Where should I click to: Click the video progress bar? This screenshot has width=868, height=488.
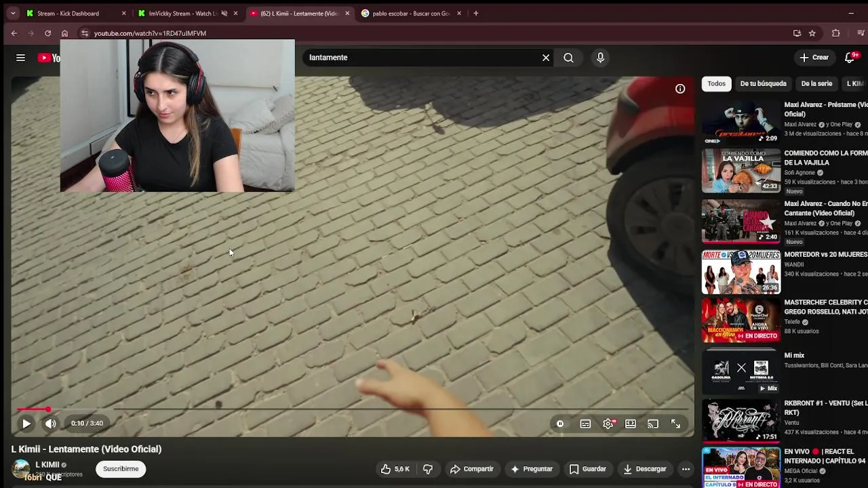353,409
